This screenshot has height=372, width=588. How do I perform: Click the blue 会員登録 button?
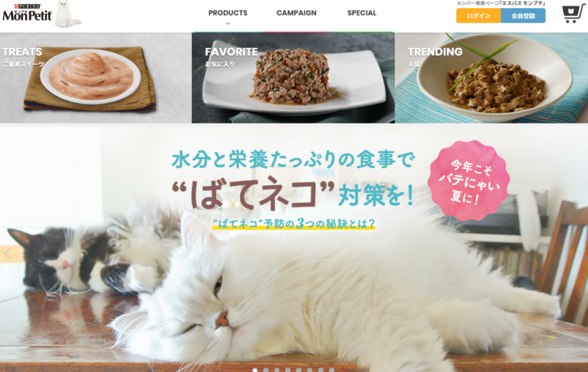click(523, 15)
